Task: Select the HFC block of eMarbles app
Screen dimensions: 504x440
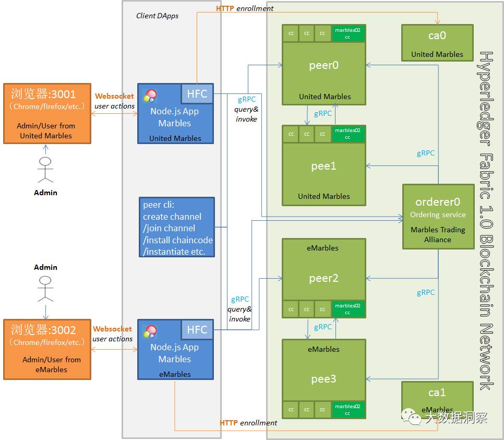Action: (197, 330)
